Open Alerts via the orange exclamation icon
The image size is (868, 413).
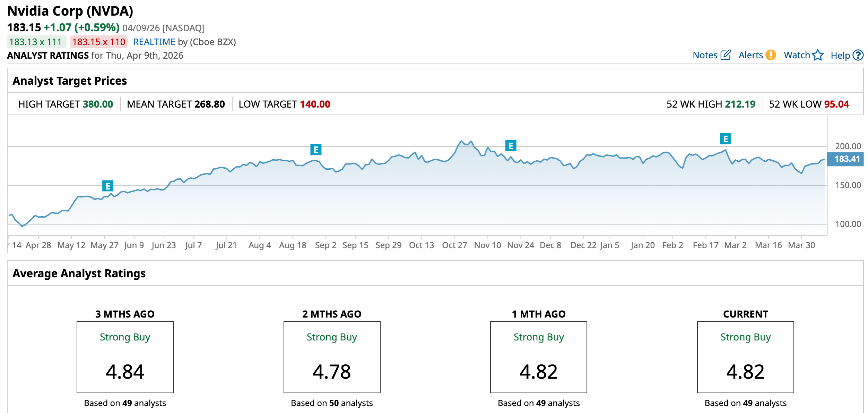(x=771, y=55)
